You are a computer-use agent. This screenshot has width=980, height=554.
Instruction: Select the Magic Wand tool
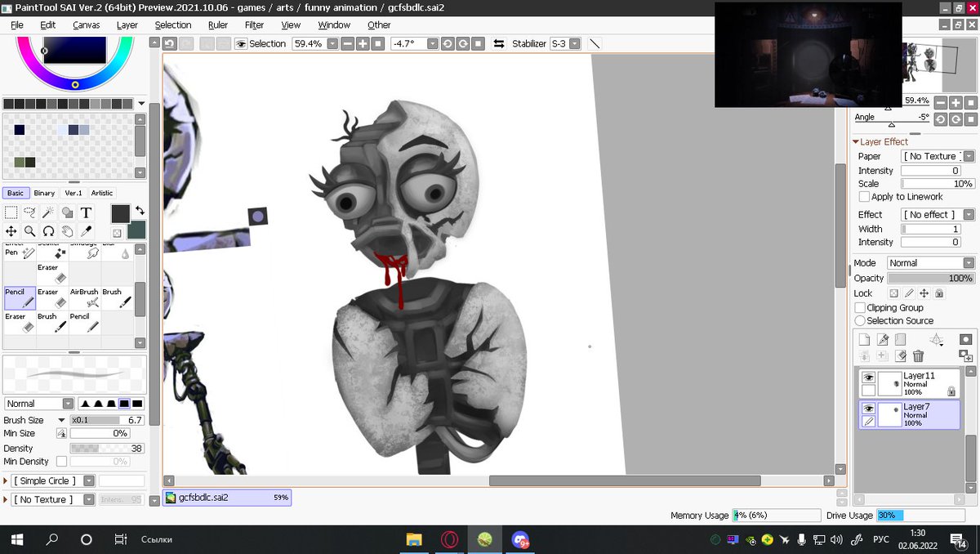[47, 212]
